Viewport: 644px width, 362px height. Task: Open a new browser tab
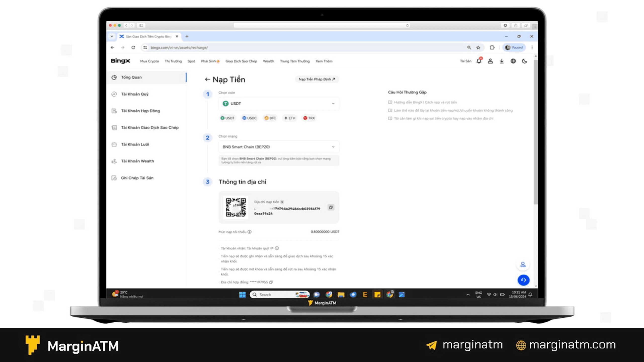point(187,36)
